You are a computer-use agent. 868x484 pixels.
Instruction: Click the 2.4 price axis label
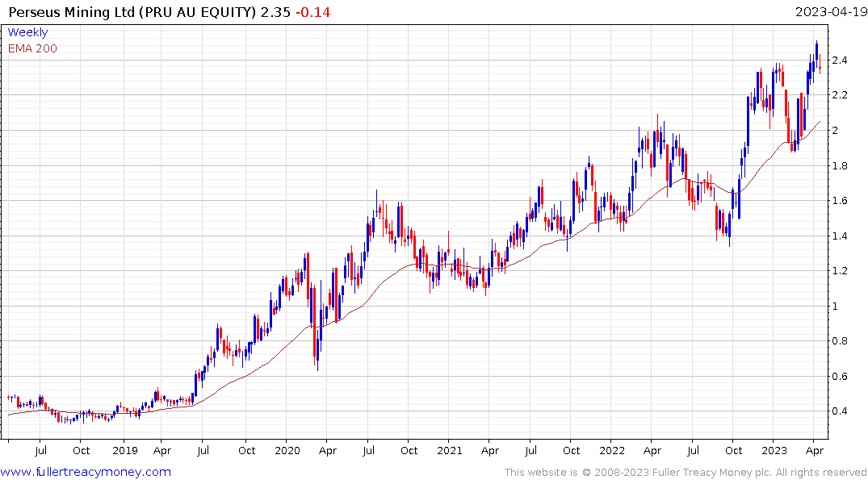pyautogui.click(x=839, y=60)
